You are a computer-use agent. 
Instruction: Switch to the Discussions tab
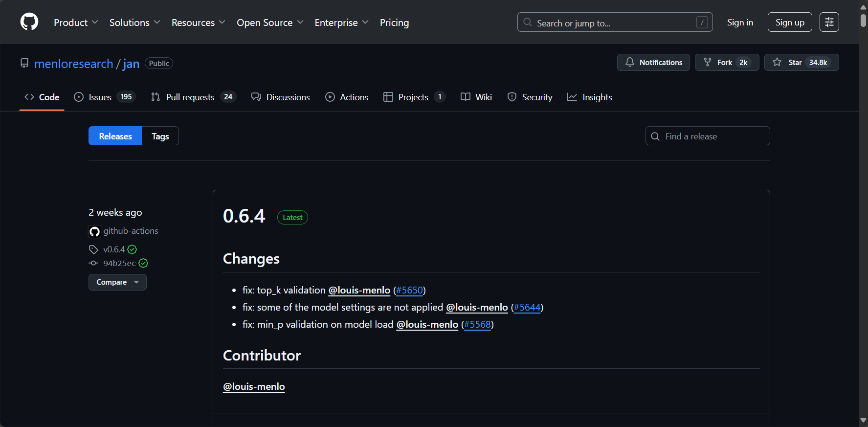pyautogui.click(x=281, y=97)
